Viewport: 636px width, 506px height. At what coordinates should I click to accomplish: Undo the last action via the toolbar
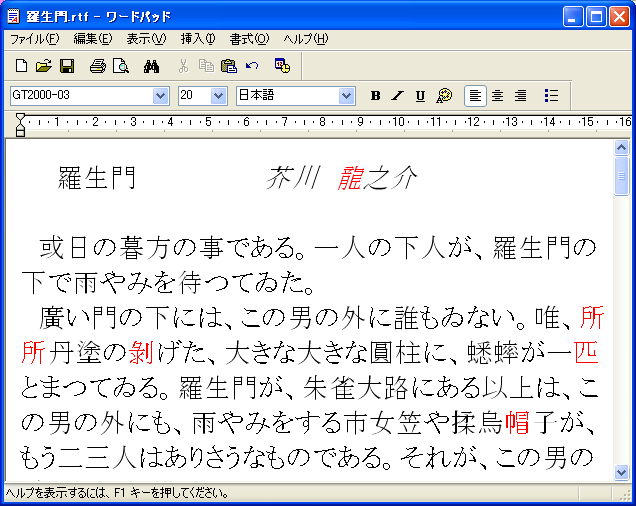251,66
